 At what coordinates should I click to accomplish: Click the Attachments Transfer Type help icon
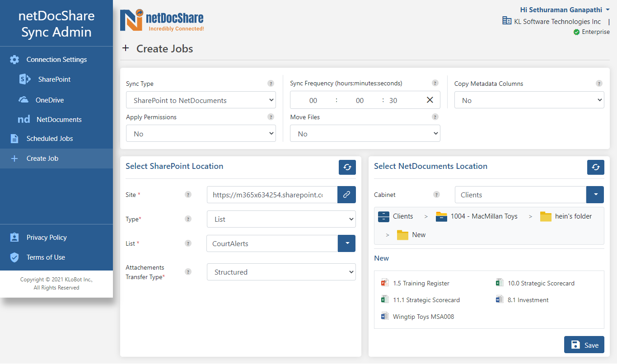(188, 272)
